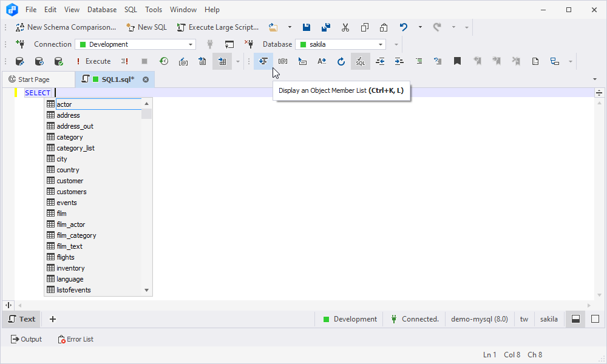Click the Copy icon
This screenshot has height=364, width=607.
tap(364, 27)
